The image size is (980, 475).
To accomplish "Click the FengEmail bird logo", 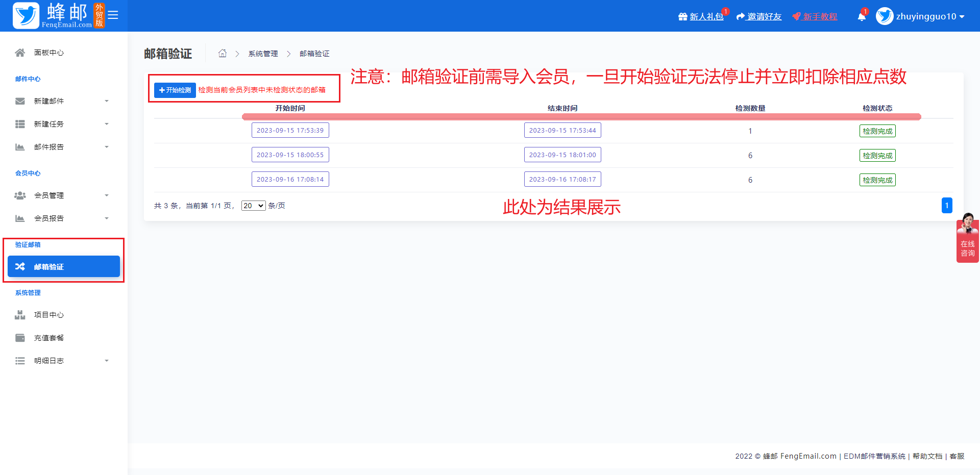I will [x=26, y=15].
